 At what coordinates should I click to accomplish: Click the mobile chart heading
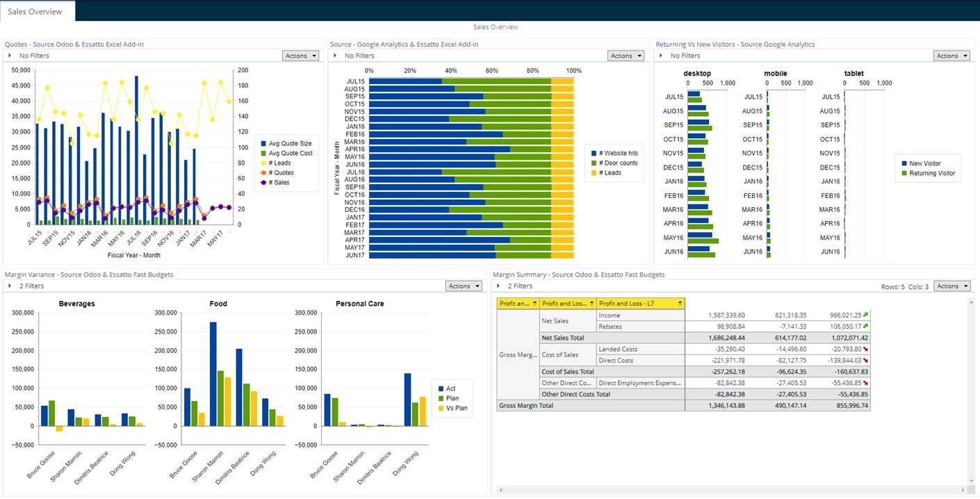776,73
